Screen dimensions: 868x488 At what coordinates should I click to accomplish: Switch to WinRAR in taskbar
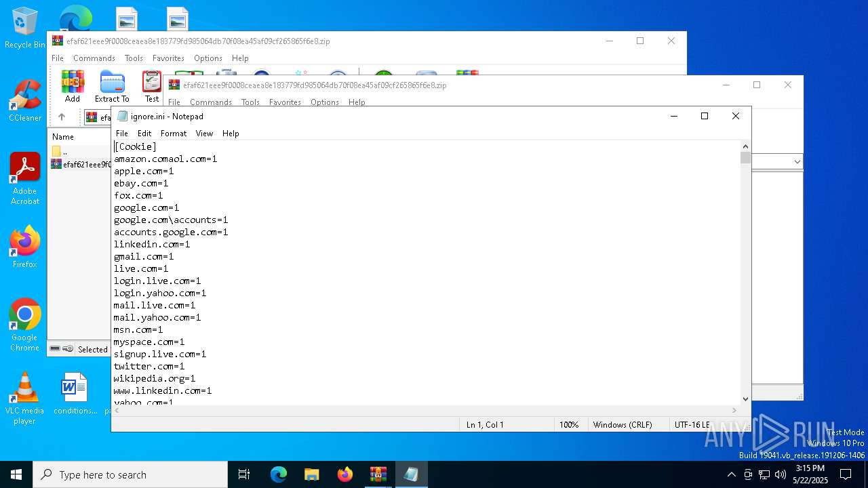pyautogui.click(x=378, y=474)
